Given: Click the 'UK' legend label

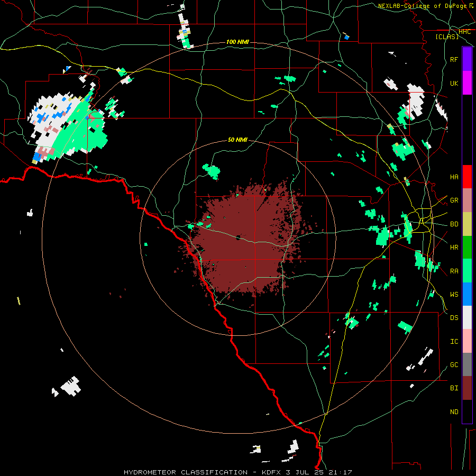Looking at the screenshot, I should coord(454,83).
